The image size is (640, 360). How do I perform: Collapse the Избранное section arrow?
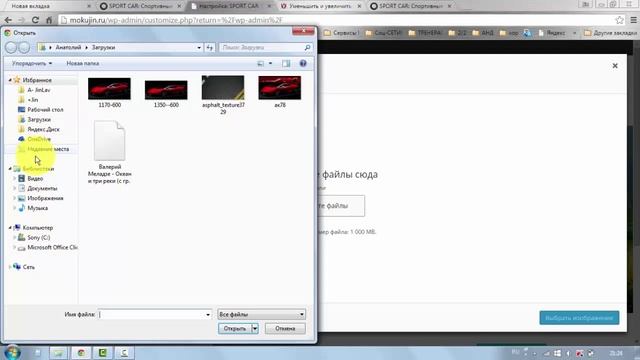point(10,80)
